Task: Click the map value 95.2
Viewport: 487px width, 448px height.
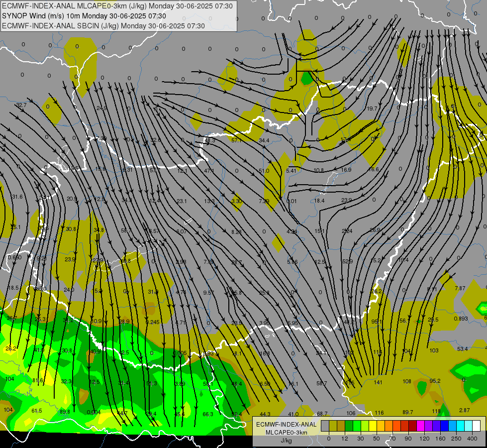Action: coord(435,381)
